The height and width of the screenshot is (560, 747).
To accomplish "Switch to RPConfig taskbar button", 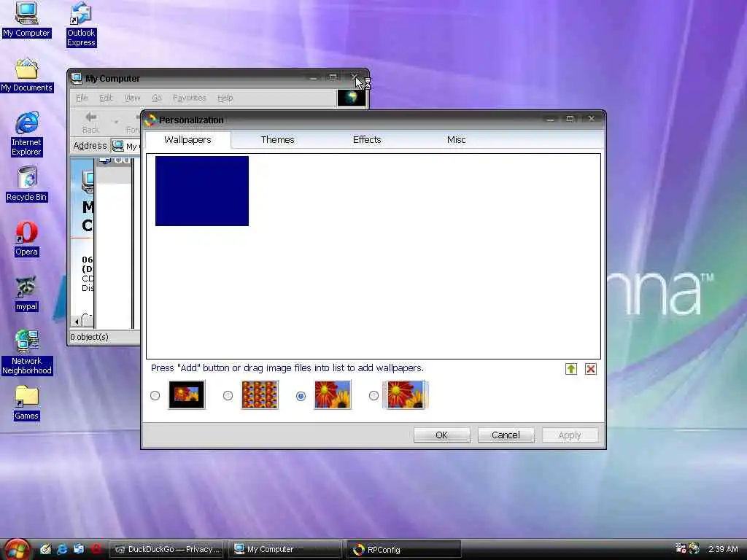I will 403,549.
